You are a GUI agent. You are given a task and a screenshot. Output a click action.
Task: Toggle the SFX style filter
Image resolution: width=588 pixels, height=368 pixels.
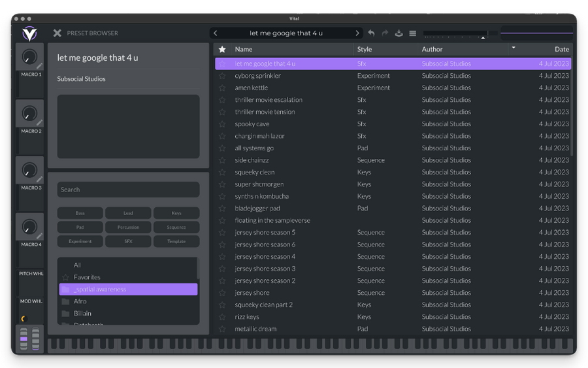click(x=128, y=241)
